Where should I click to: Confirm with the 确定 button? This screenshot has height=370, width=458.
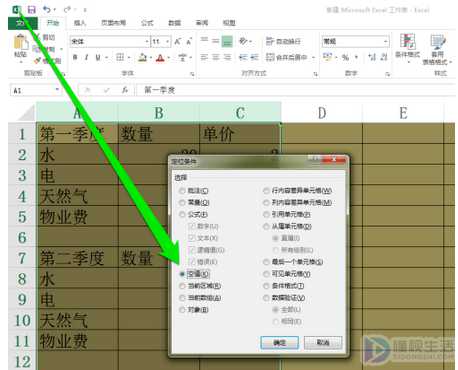point(279,342)
